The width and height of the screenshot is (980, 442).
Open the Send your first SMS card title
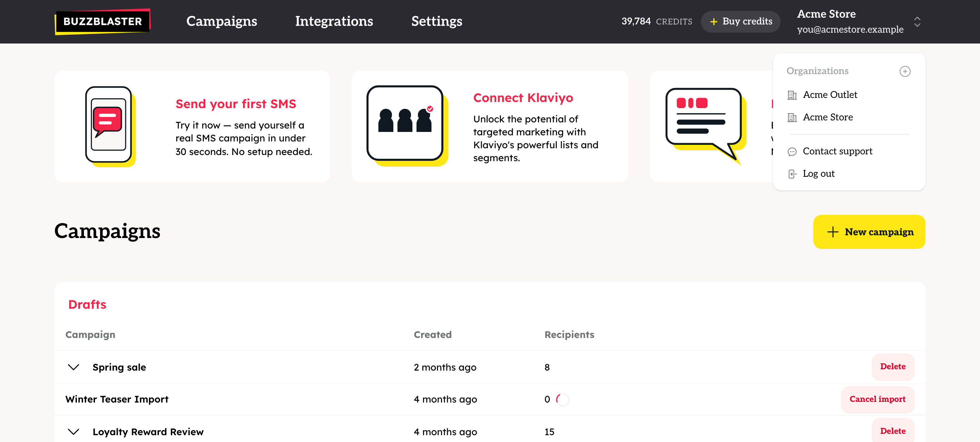(x=235, y=104)
